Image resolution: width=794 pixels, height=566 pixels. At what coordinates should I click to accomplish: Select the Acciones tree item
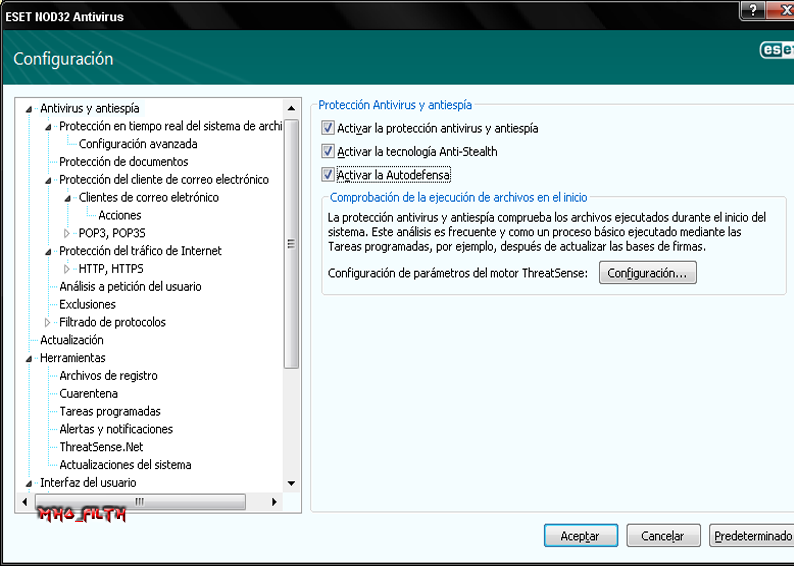[120, 215]
